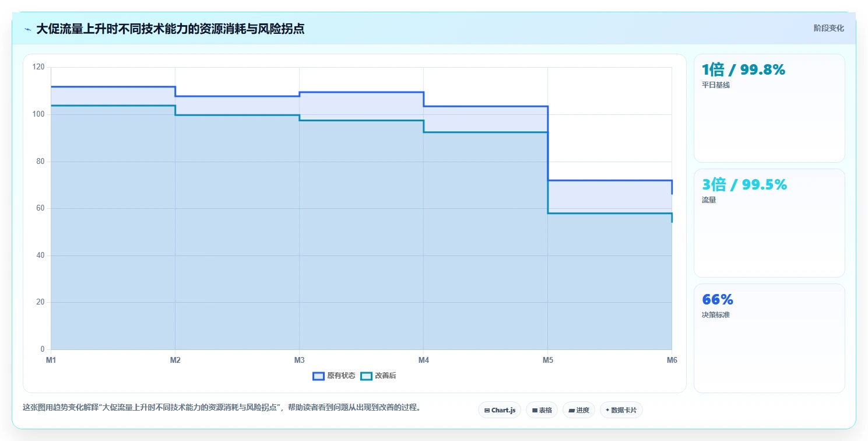The image size is (868, 441).
Task: Click the M4 x-axis label
Action: tap(424, 360)
